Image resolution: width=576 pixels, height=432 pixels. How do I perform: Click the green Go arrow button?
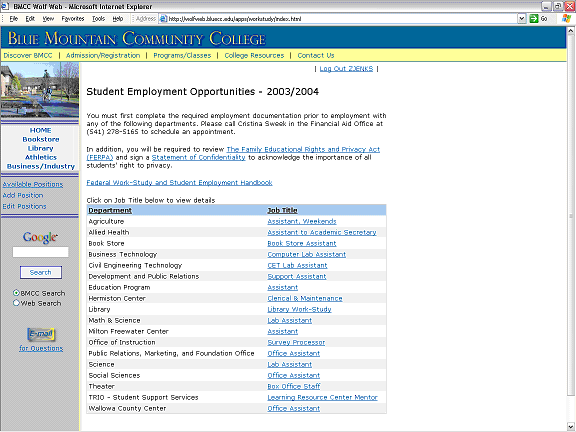(x=533, y=19)
